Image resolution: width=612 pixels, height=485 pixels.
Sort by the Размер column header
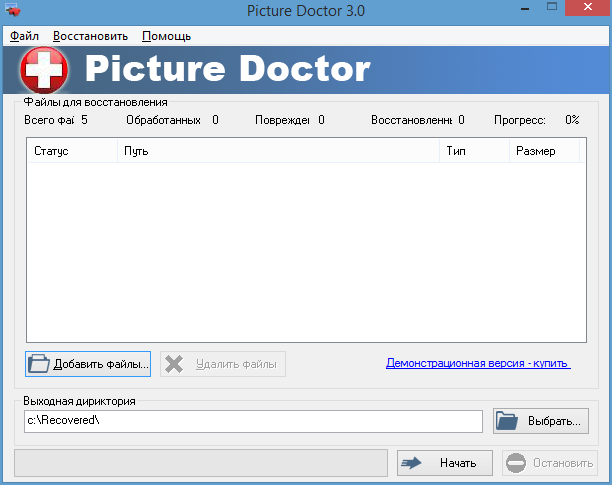[x=544, y=151]
